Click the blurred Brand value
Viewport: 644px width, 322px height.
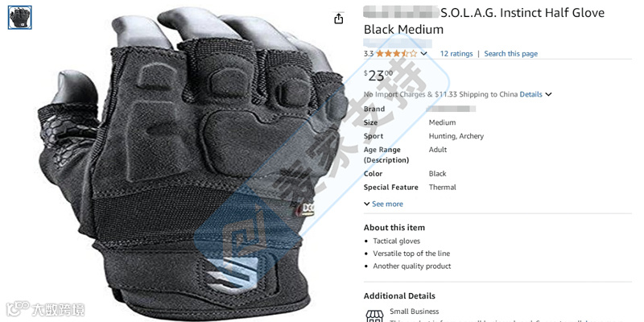[x=451, y=109]
